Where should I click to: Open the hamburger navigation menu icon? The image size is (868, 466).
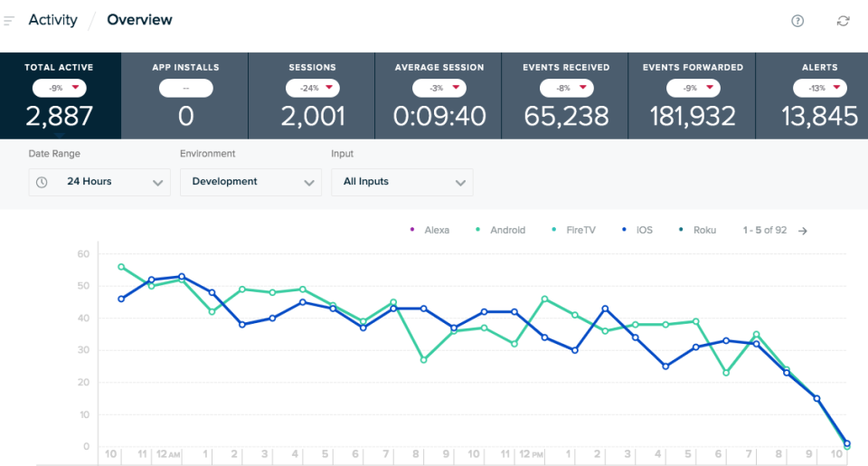click(10, 20)
